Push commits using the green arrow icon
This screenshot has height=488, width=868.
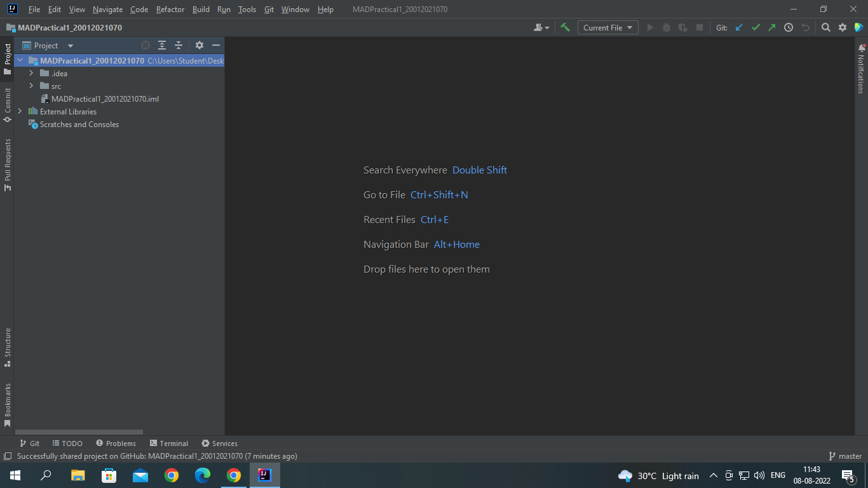click(771, 27)
